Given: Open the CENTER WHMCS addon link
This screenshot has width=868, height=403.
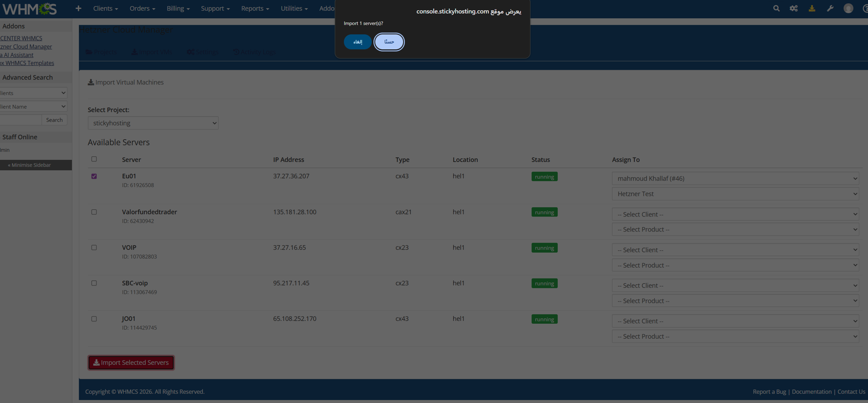Looking at the screenshot, I should (x=21, y=38).
